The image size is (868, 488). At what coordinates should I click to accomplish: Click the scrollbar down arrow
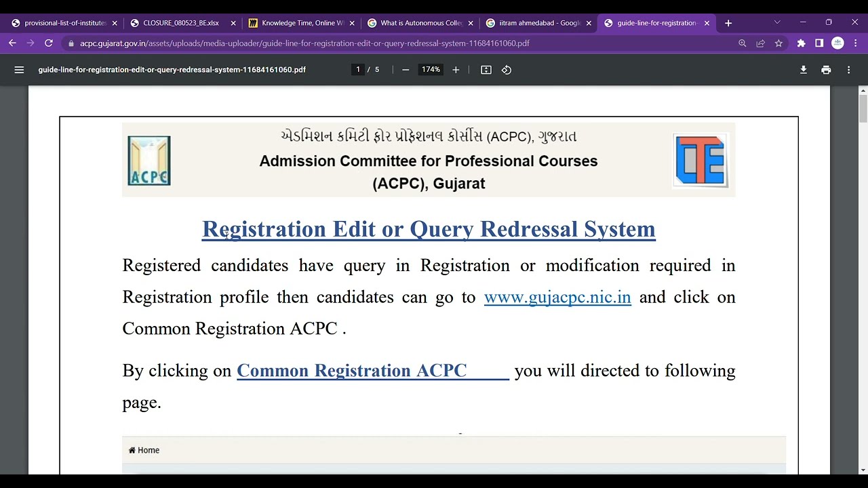[x=863, y=470]
